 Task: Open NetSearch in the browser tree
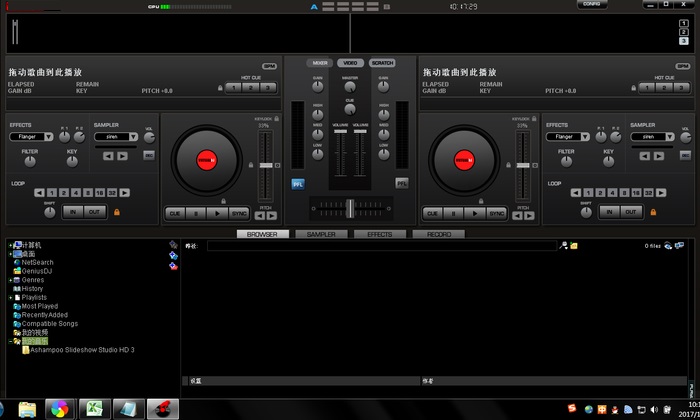[x=38, y=262]
